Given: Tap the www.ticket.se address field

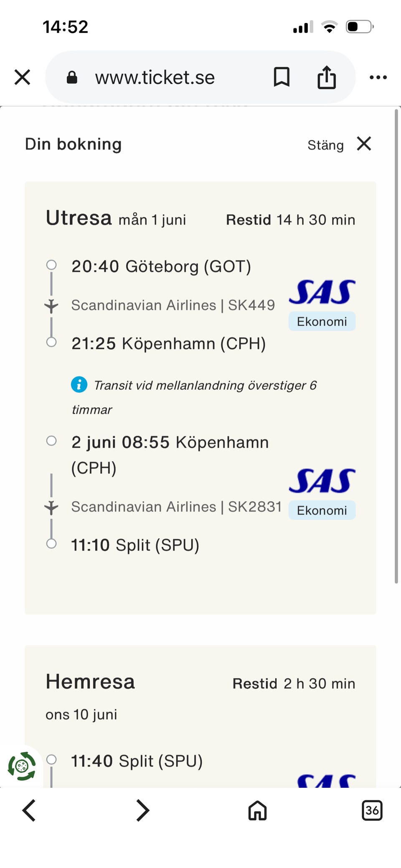Looking at the screenshot, I should tap(155, 78).
